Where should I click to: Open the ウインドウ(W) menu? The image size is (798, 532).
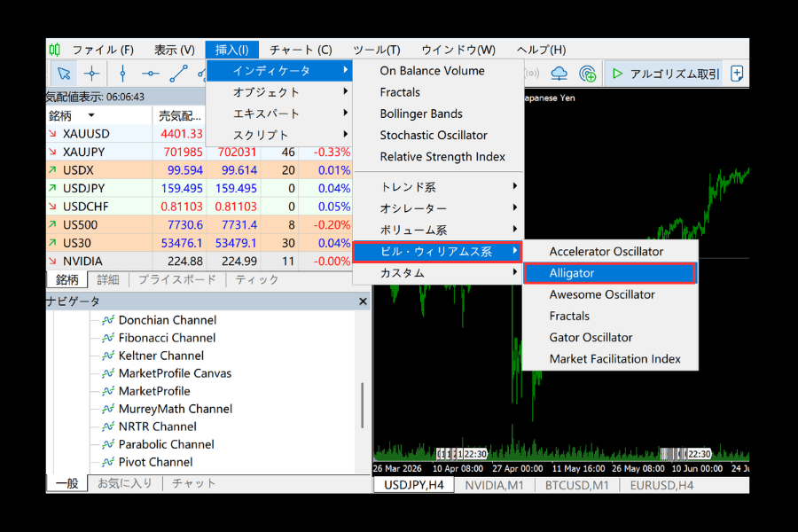pyautogui.click(x=458, y=50)
